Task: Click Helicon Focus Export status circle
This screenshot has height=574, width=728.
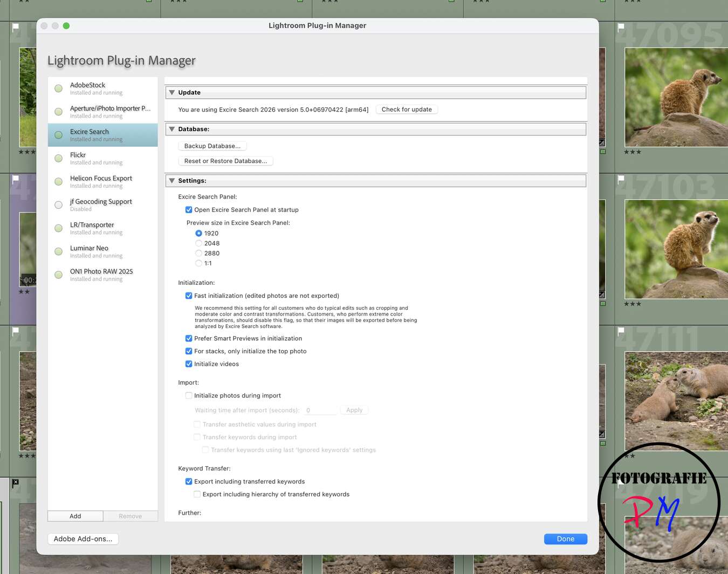Action: pos(59,181)
